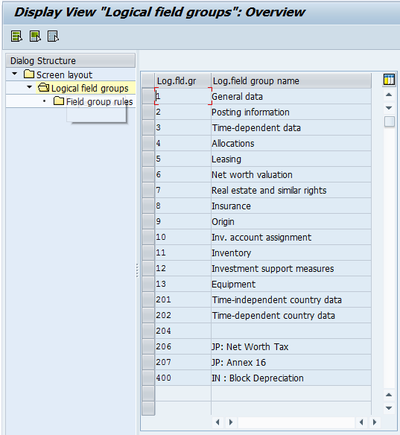Click the vertical scrollbar thumb
400x435 pixels.
click(389, 122)
